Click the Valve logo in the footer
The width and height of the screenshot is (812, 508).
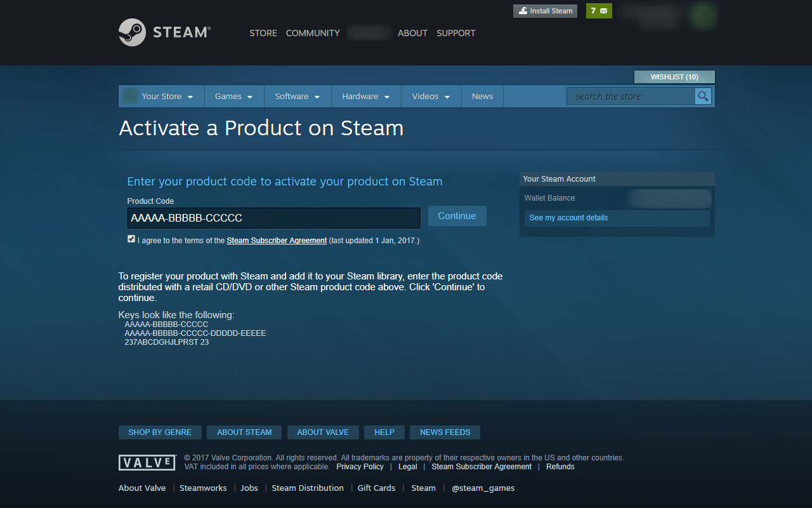point(147,462)
